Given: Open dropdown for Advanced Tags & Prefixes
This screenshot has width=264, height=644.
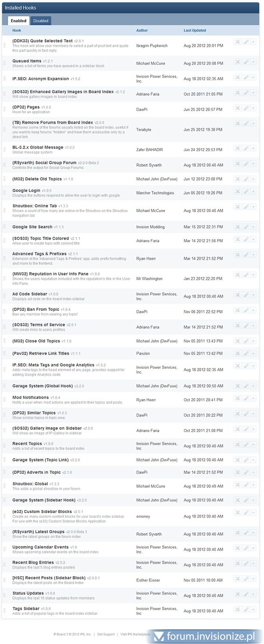Looking at the screenshot, I should coord(253,255).
